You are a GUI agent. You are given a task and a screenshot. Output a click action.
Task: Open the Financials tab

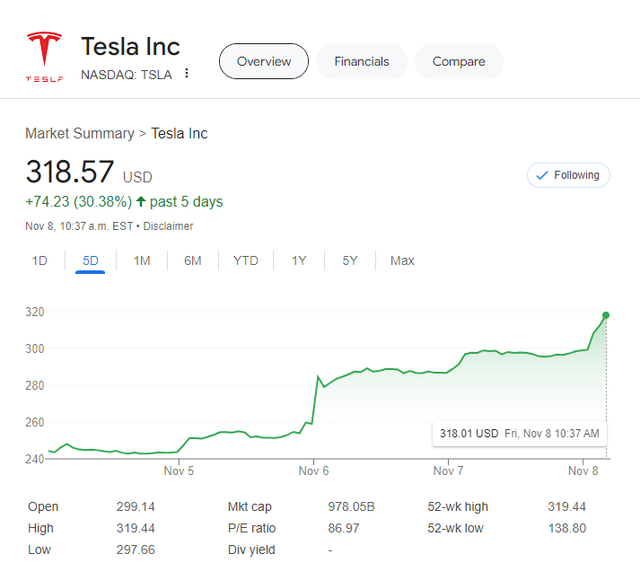pyautogui.click(x=361, y=61)
